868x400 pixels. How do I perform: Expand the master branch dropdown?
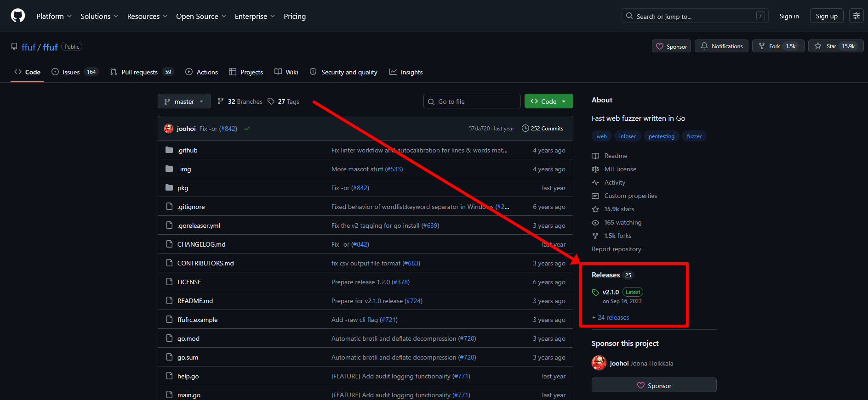[x=184, y=101]
